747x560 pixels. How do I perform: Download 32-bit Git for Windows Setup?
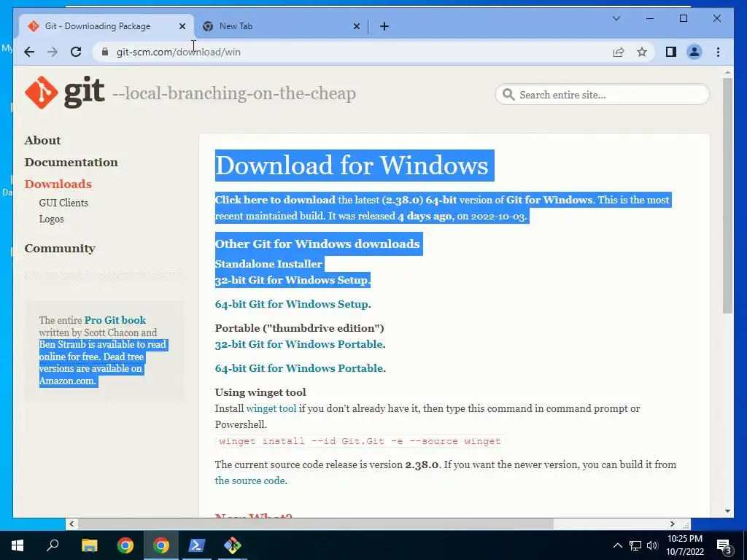[292, 280]
